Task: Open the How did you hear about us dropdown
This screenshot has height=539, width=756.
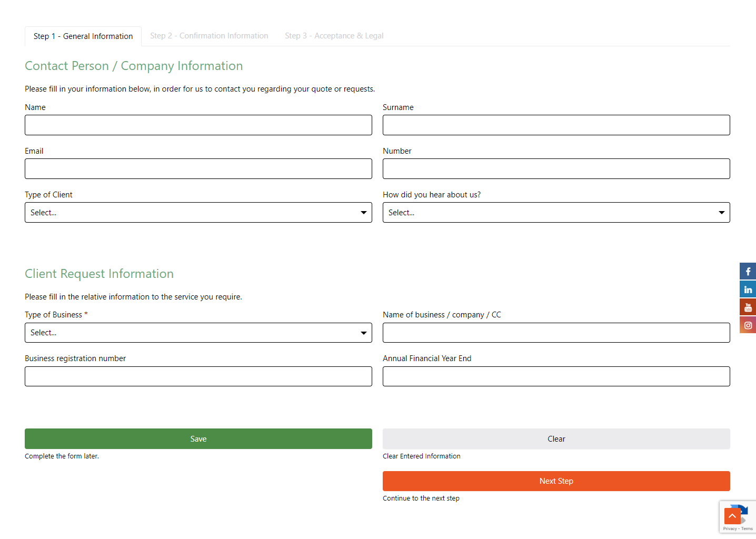Action: click(556, 213)
